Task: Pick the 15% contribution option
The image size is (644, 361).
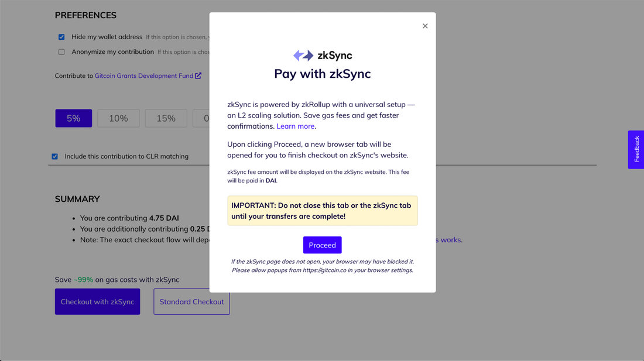Action: [x=166, y=118]
